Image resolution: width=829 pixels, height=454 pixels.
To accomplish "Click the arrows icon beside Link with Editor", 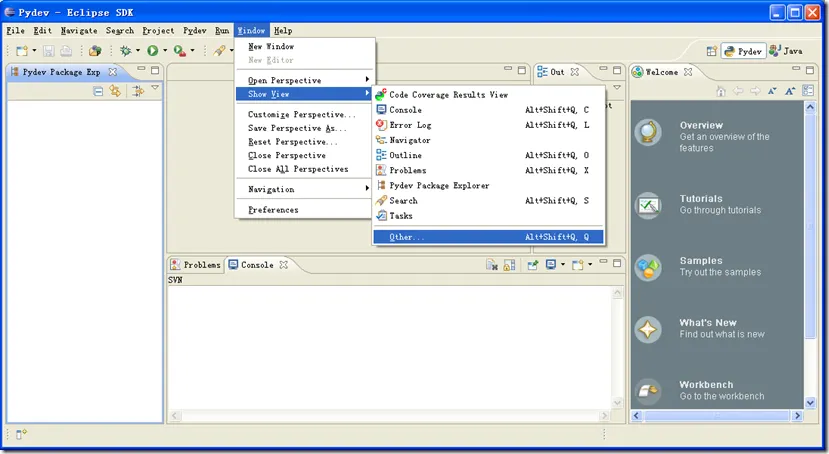I will point(139,91).
